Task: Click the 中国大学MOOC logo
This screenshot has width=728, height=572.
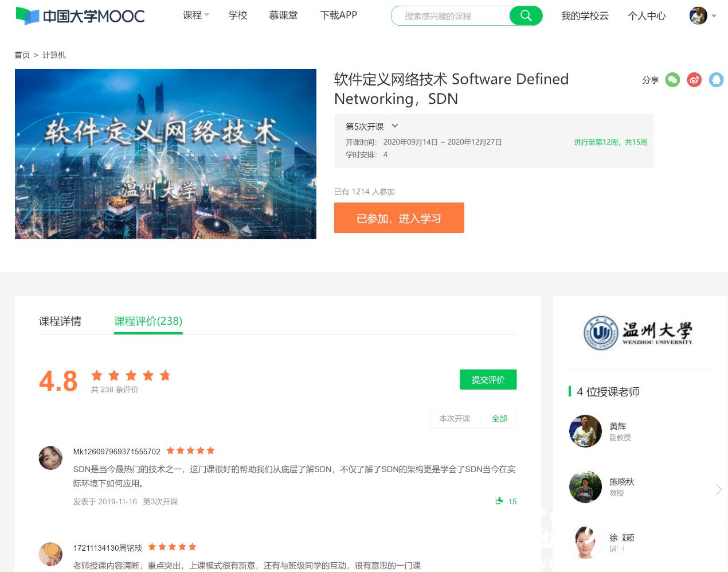Action: click(80, 16)
